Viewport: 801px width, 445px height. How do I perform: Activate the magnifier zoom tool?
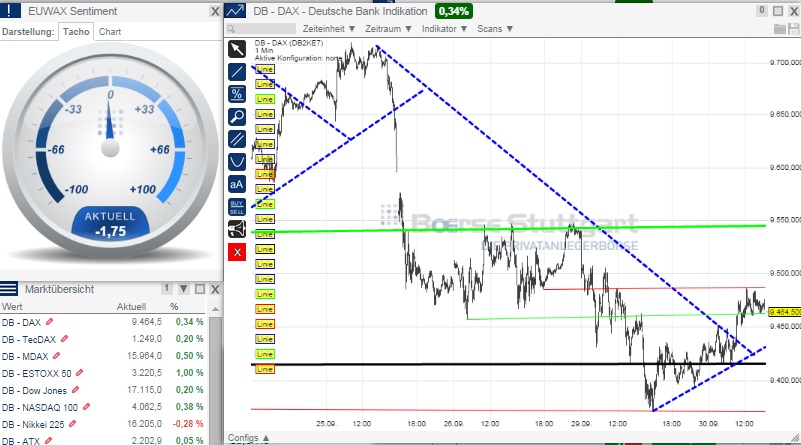pos(237,116)
